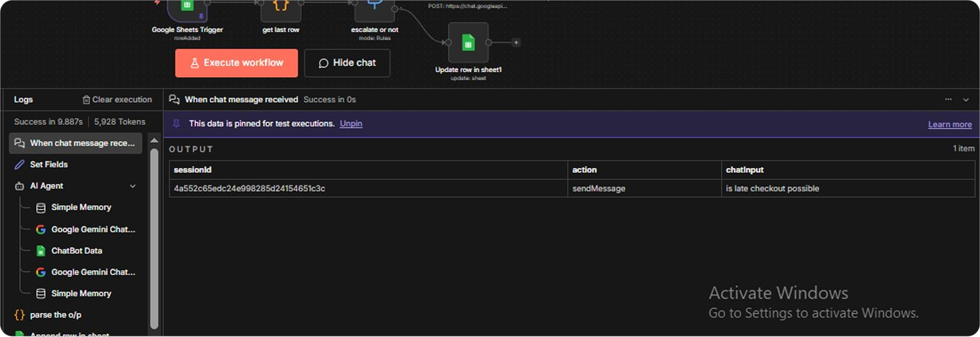The height and width of the screenshot is (337, 980).
Task: Select the Set Fields log item
Action: 48,165
